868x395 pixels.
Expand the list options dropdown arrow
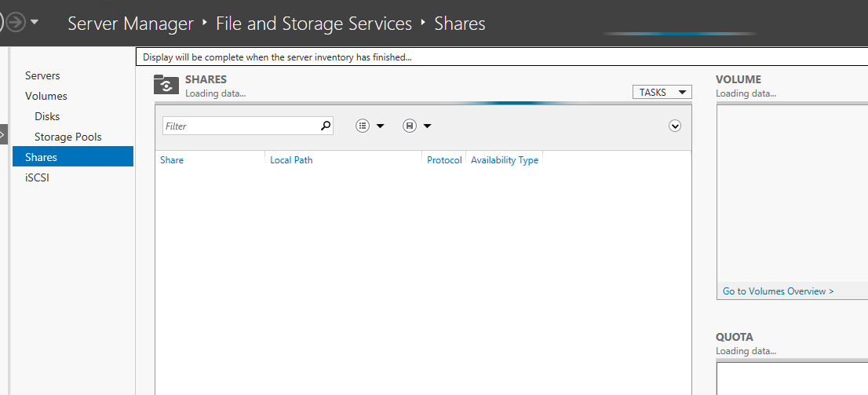coord(380,126)
